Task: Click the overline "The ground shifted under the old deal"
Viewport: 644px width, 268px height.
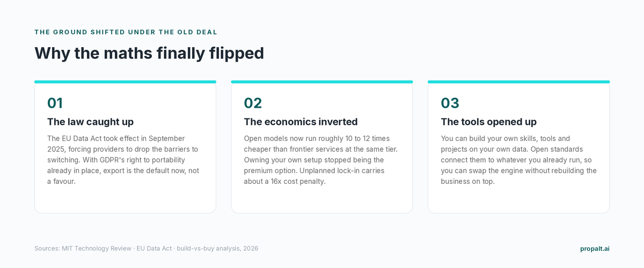Action: (x=126, y=32)
